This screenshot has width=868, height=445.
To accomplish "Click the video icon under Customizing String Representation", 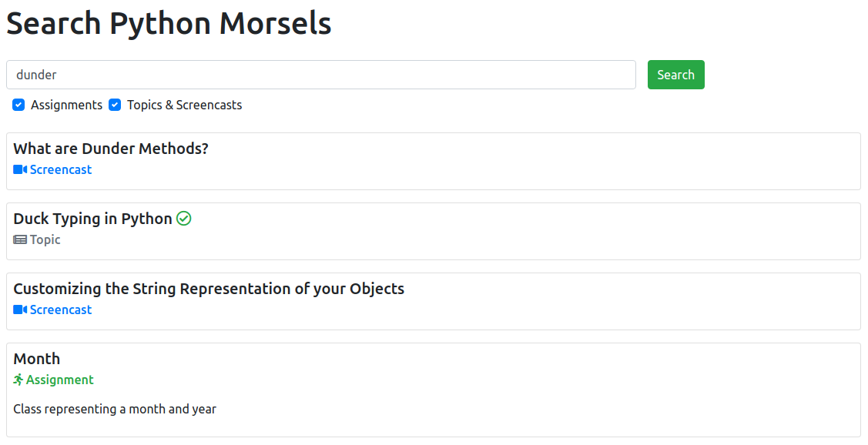I will [20, 310].
